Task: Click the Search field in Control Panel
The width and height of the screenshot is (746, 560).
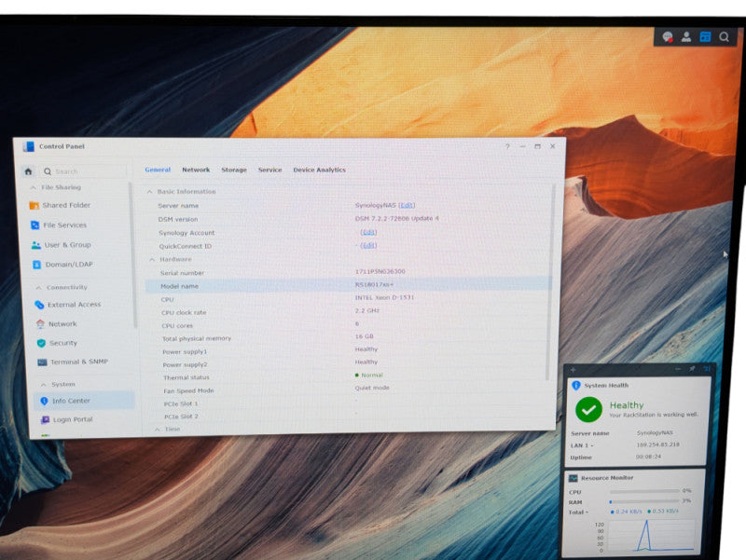Action: pyautogui.click(x=85, y=171)
